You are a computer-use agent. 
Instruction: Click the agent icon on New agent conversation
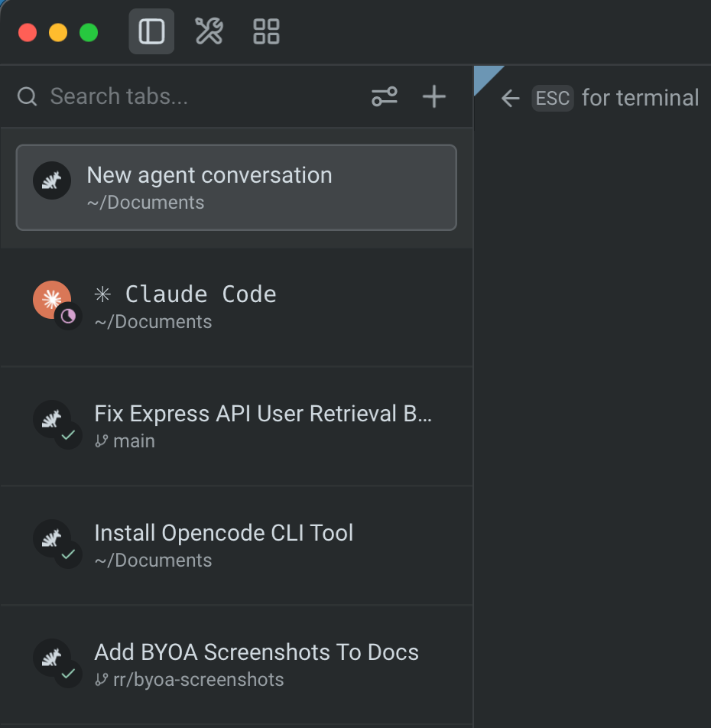(x=52, y=180)
